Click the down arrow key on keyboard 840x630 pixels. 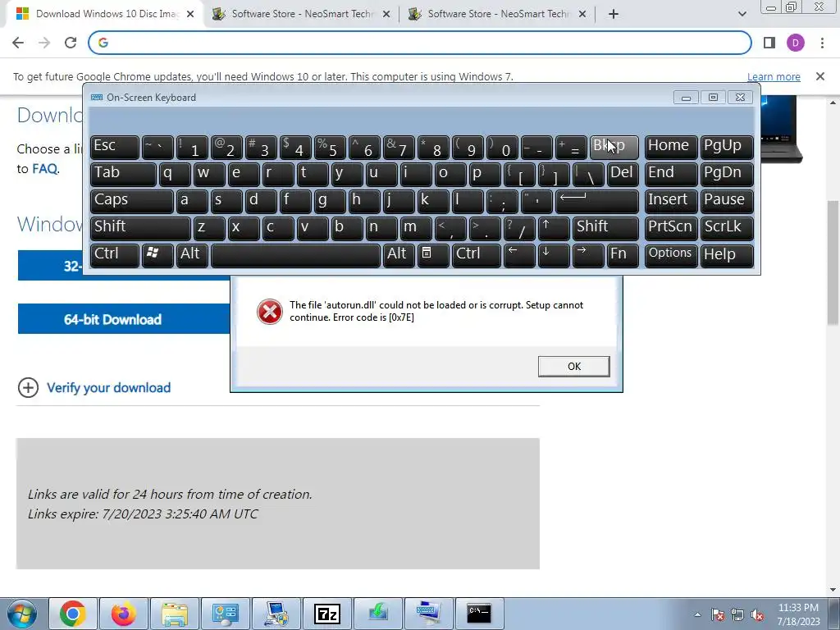(x=554, y=254)
